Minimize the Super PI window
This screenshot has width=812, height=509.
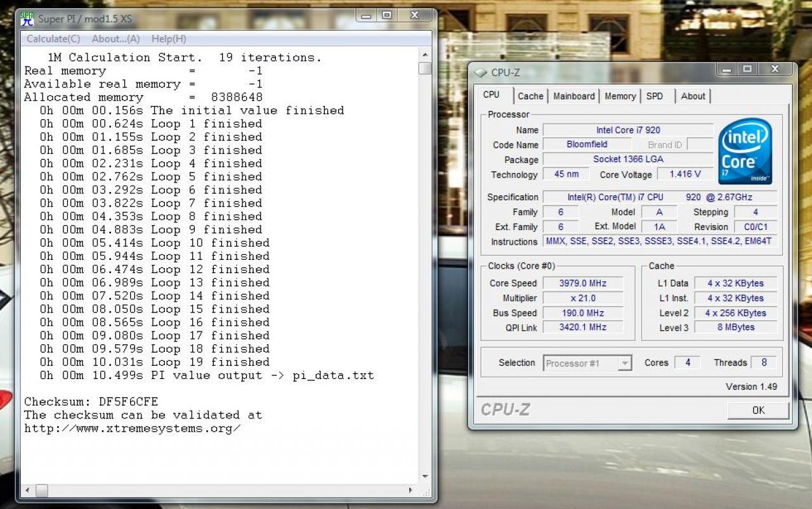click(366, 15)
